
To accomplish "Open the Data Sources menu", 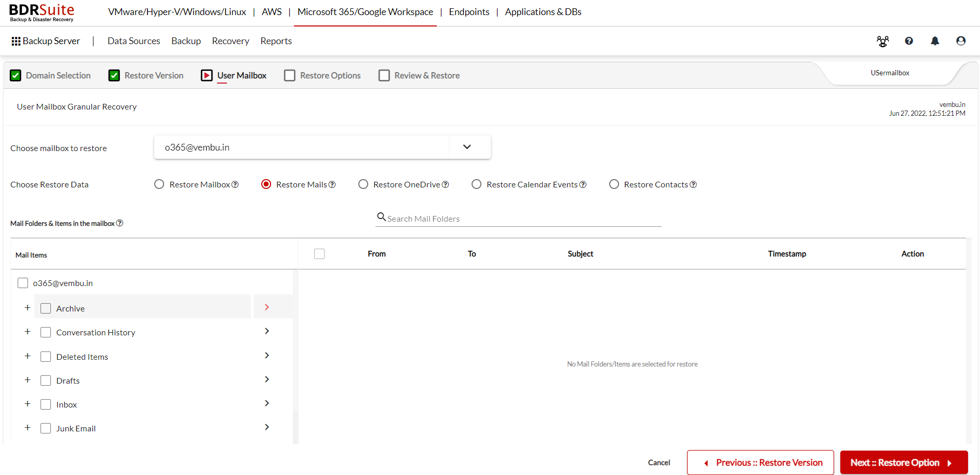I will tap(133, 41).
